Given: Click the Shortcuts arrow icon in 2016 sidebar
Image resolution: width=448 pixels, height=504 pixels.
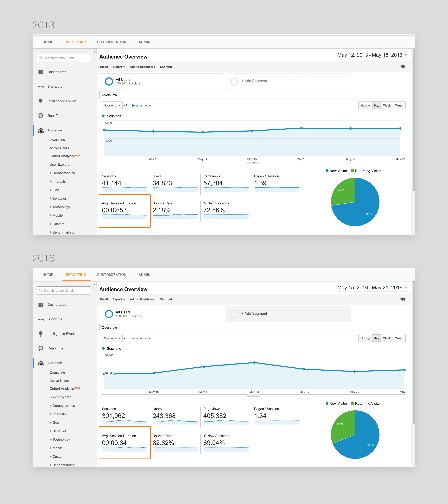Looking at the screenshot, I should pyautogui.click(x=41, y=319).
